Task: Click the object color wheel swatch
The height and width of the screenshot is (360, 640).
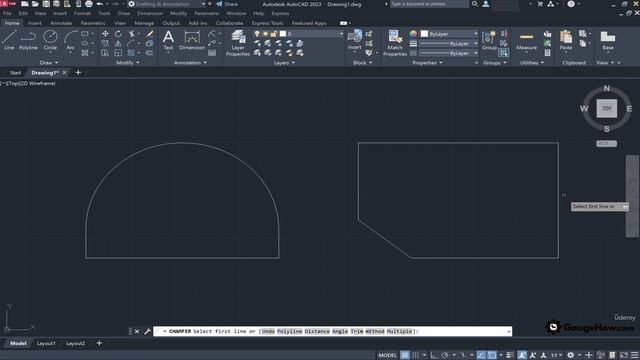Action: [413, 34]
